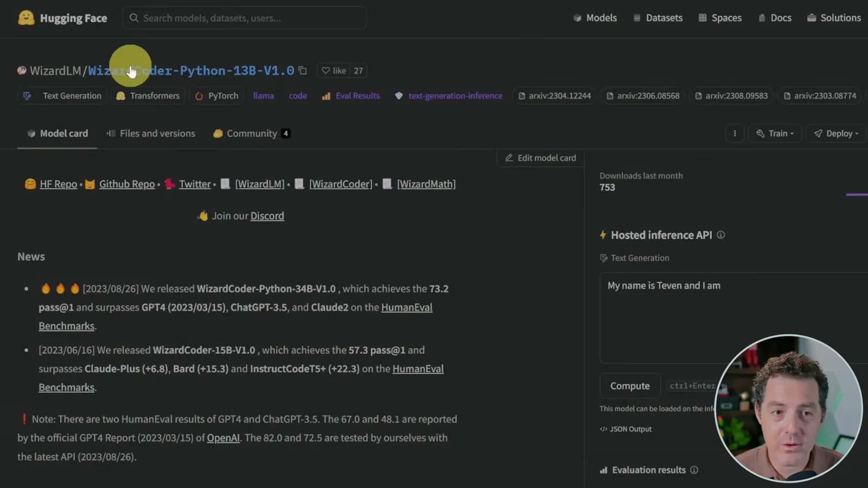Click the Evaluation results info icon
868x488 pixels.
click(x=694, y=470)
